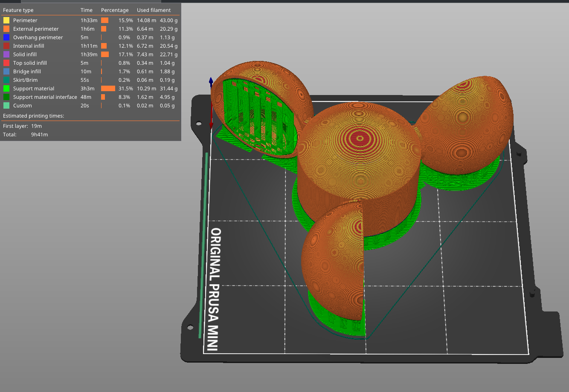Click the Percentage column header
Screen dimensions: 569x392
coord(115,10)
